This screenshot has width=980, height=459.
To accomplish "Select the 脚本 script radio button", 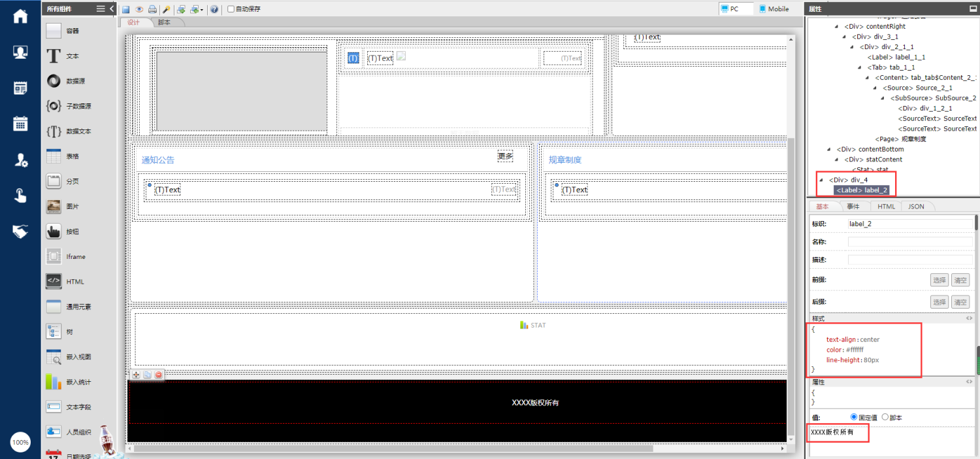I will (x=885, y=417).
